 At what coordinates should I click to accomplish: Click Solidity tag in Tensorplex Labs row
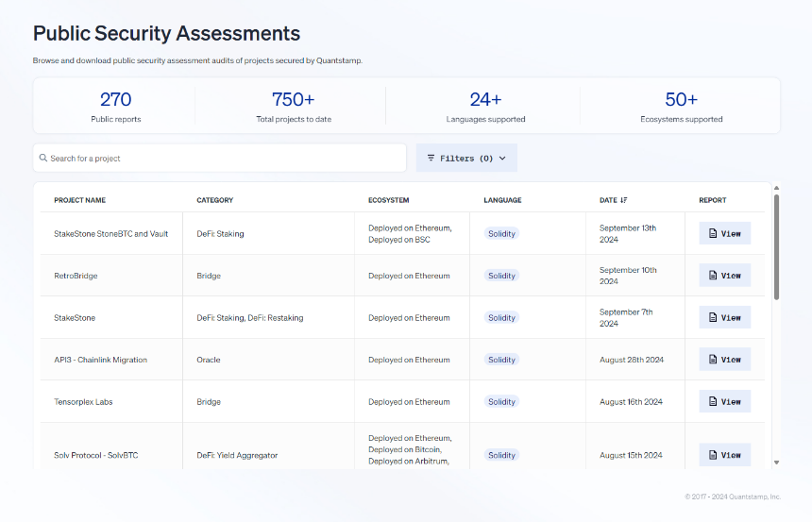point(501,401)
